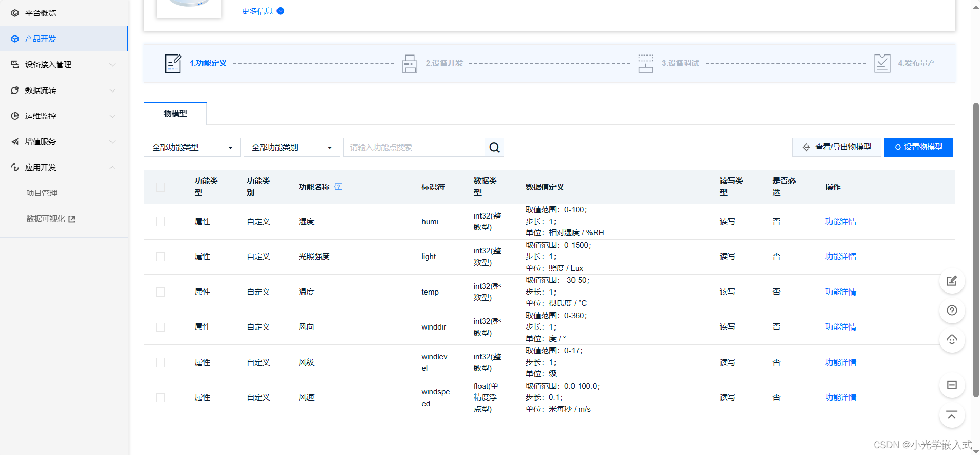Click the 设置物模型 button
The image size is (980, 455).
pos(918,147)
